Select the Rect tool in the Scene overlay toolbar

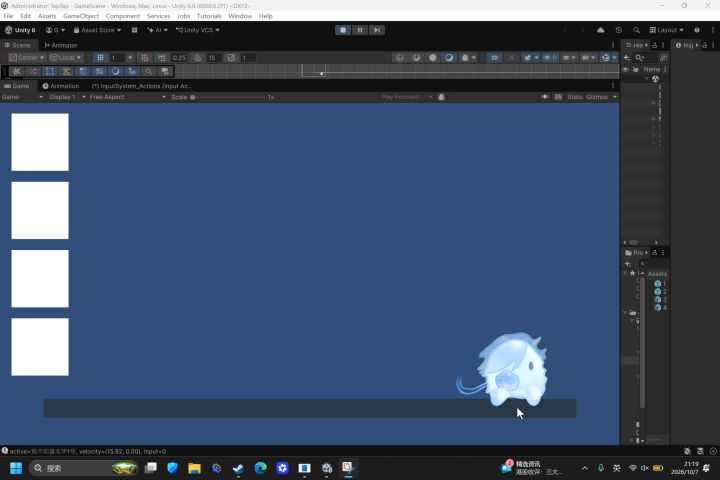coord(50,71)
